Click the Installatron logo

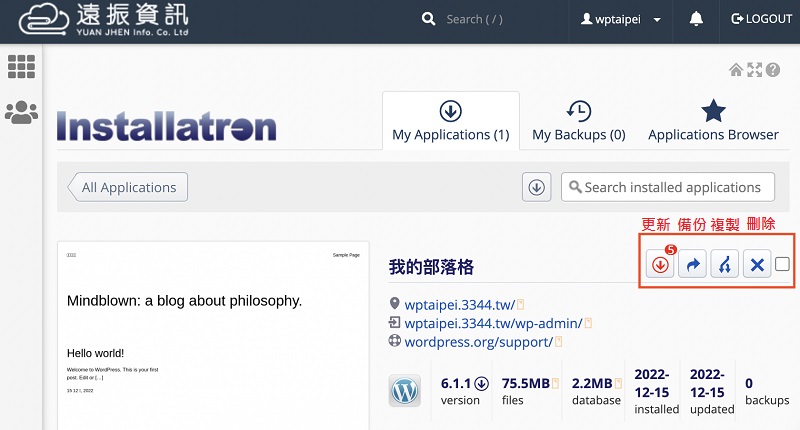tap(167, 126)
